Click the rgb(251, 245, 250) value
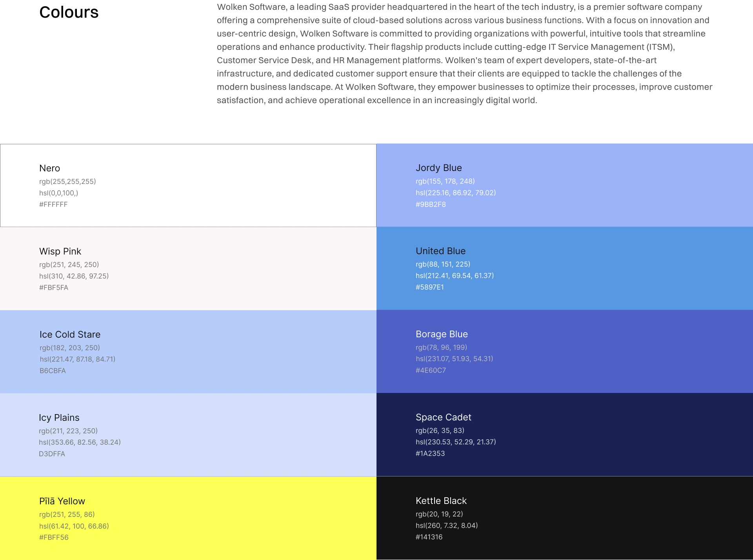The height and width of the screenshot is (560, 753). 69,265
